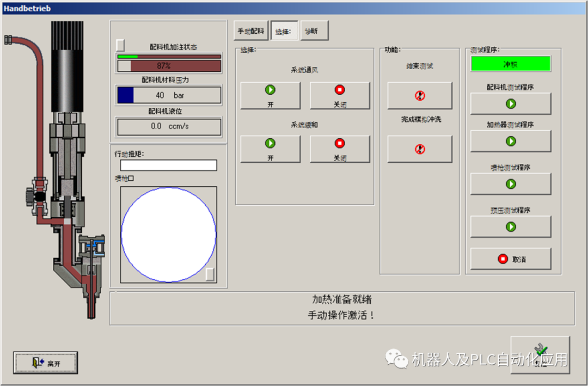Viewport: 588px width, 386px height.
Task: Click the wrench-and-checkmark button at bottom right
Action: [x=541, y=354]
